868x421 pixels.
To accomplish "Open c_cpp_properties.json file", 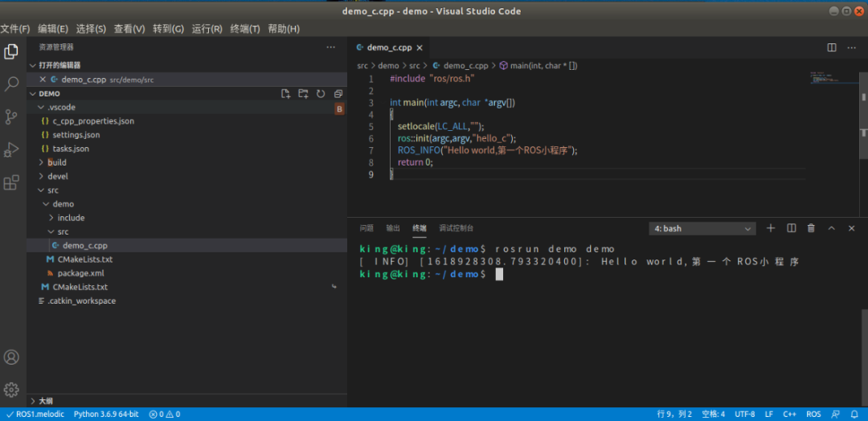I will click(x=93, y=121).
